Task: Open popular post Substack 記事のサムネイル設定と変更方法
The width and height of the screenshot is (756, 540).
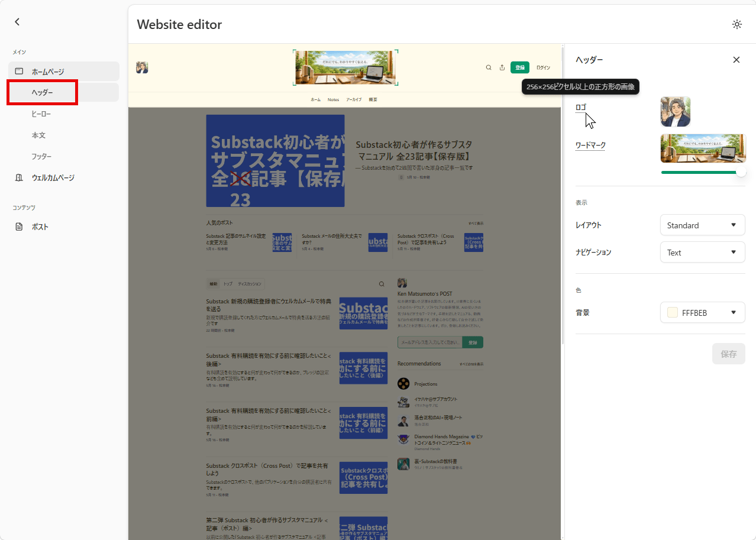Action: pos(237,239)
